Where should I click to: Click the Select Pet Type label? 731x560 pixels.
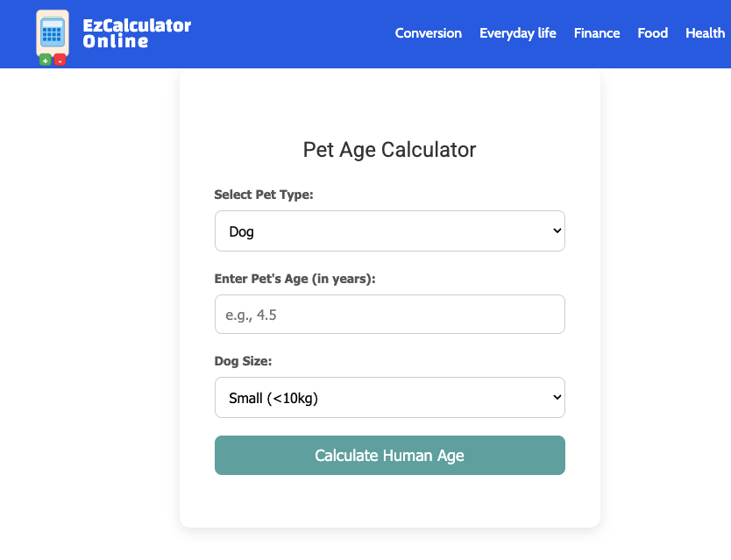click(x=264, y=195)
